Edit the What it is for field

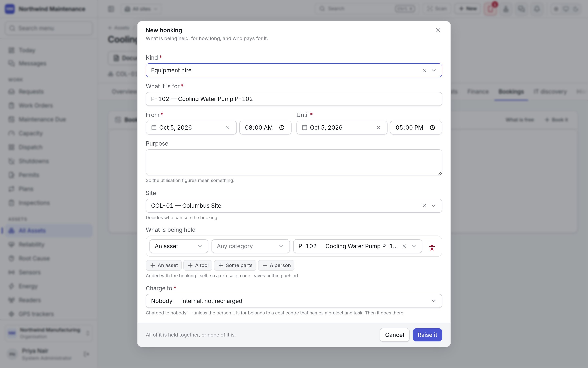[294, 99]
